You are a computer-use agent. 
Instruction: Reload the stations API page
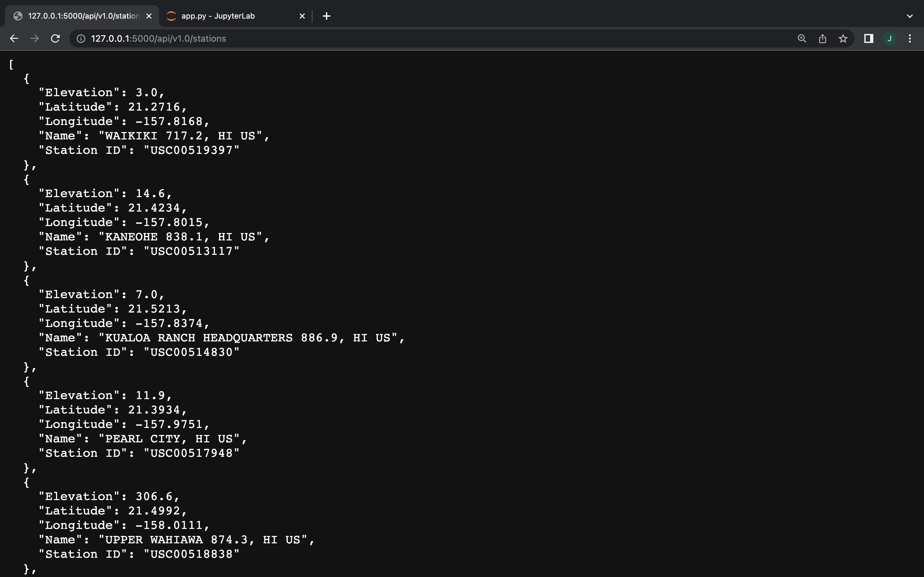tap(56, 38)
